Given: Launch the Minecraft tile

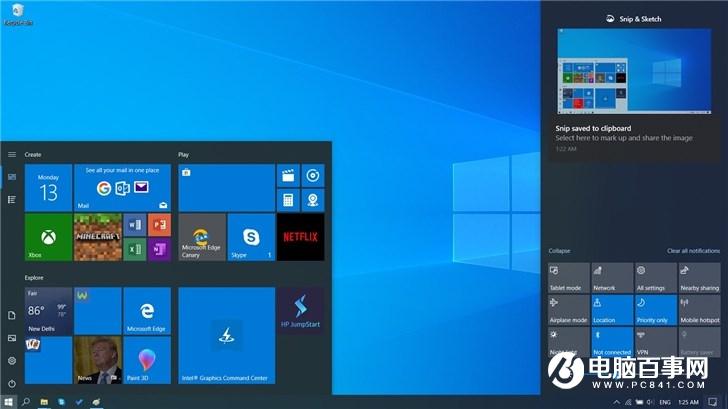Looking at the screenshot, I should point(98,237).
